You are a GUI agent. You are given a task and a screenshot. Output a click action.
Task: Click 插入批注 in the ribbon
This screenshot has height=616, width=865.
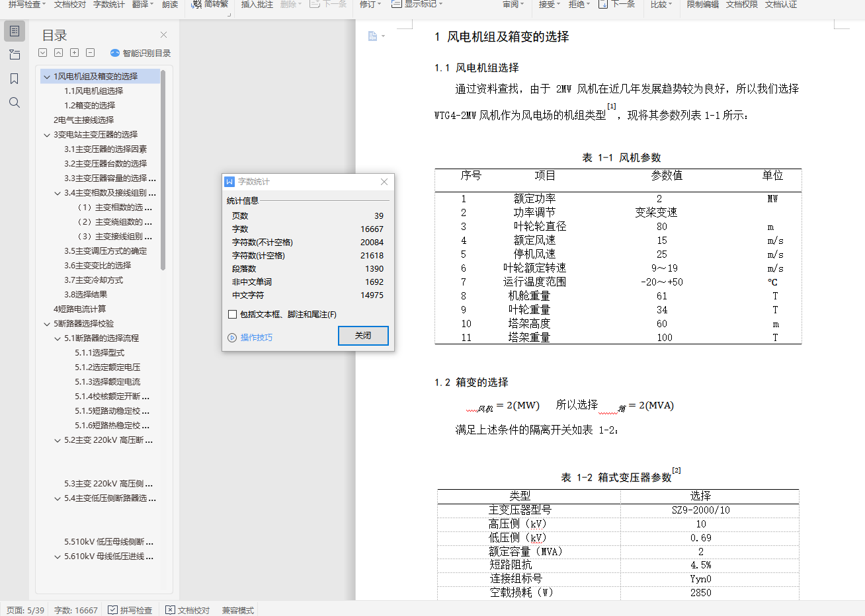(257, 5)
